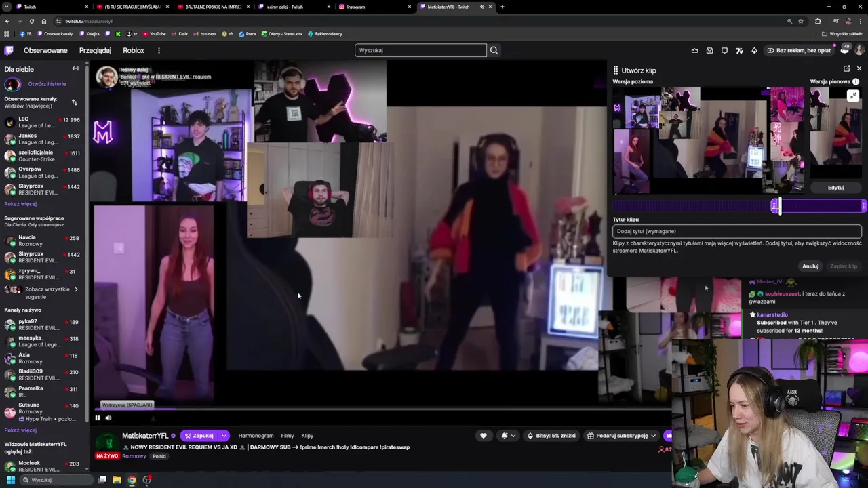Open Harmonogram channel tab
Screen dimensions: 868x488
pos(256,436)
